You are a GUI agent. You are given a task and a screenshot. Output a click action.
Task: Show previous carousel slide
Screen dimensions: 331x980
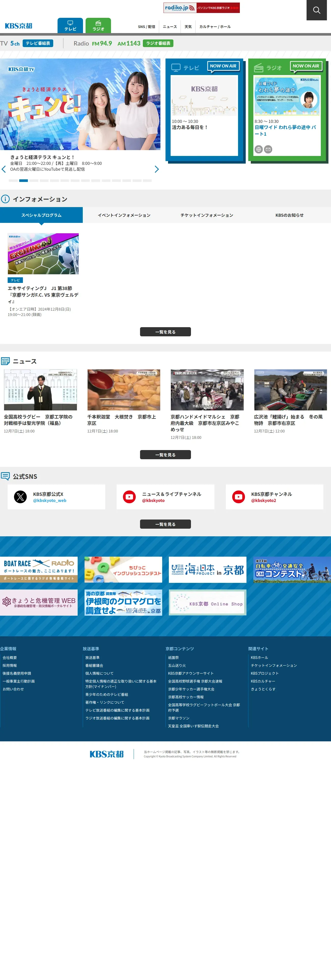click(4, 169)
